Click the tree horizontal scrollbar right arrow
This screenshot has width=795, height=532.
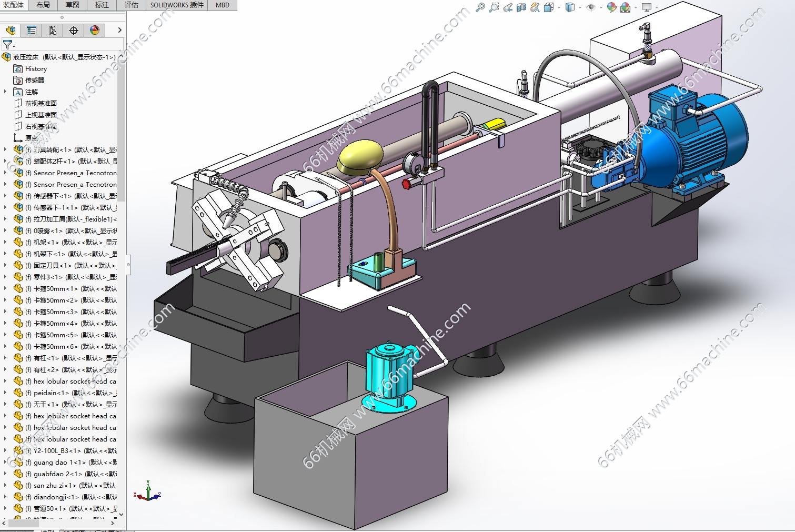(x=112, y=524)
